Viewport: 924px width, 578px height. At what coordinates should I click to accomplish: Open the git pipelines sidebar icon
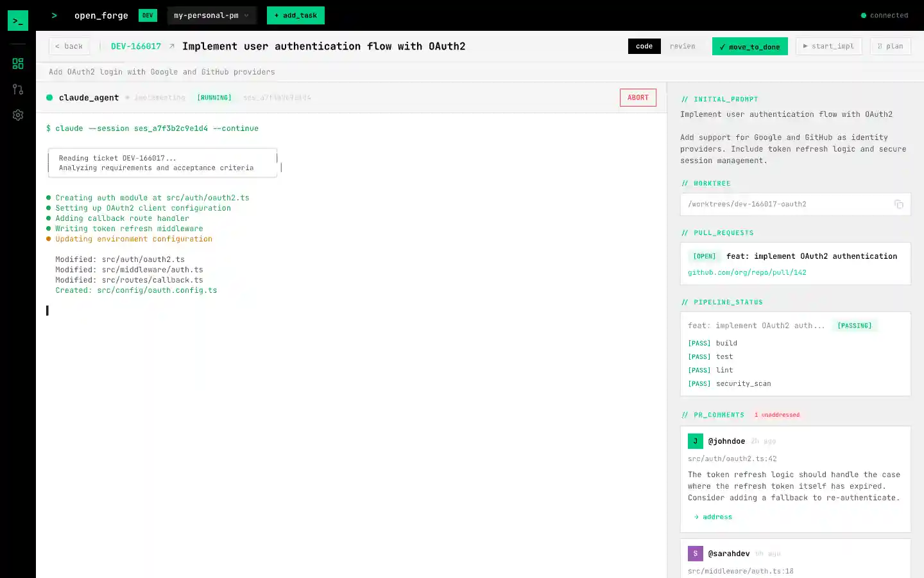point(17,89)
